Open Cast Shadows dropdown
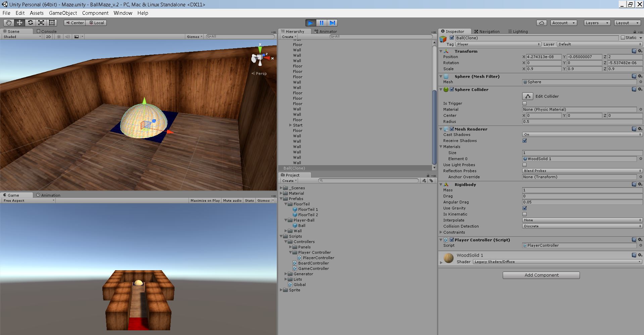Viewport: 644px width, 335px height. (582, 135)
